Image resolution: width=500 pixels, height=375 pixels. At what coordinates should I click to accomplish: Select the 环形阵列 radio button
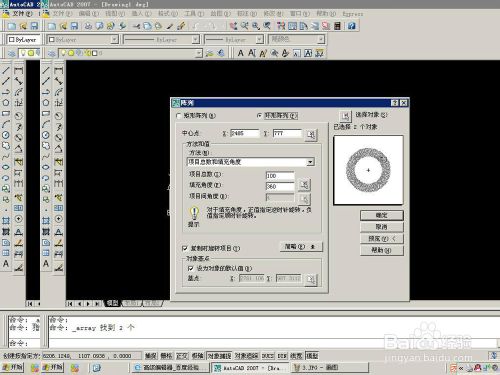pyautogui.click(x=260, y=116)
